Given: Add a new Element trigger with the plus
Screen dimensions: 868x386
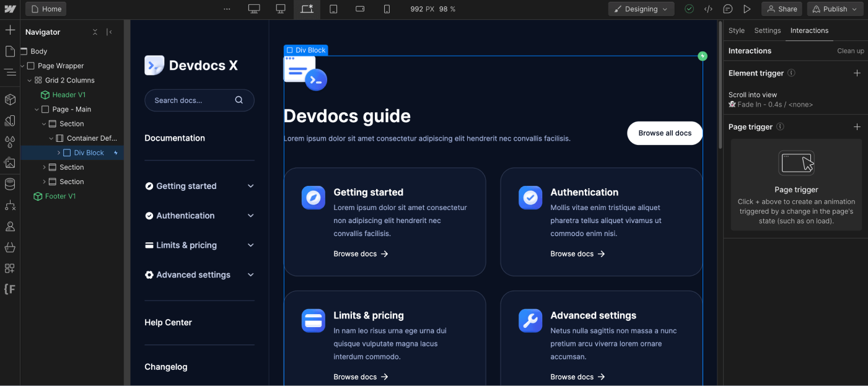Looking at the screenshot, I should click(857, 72).
